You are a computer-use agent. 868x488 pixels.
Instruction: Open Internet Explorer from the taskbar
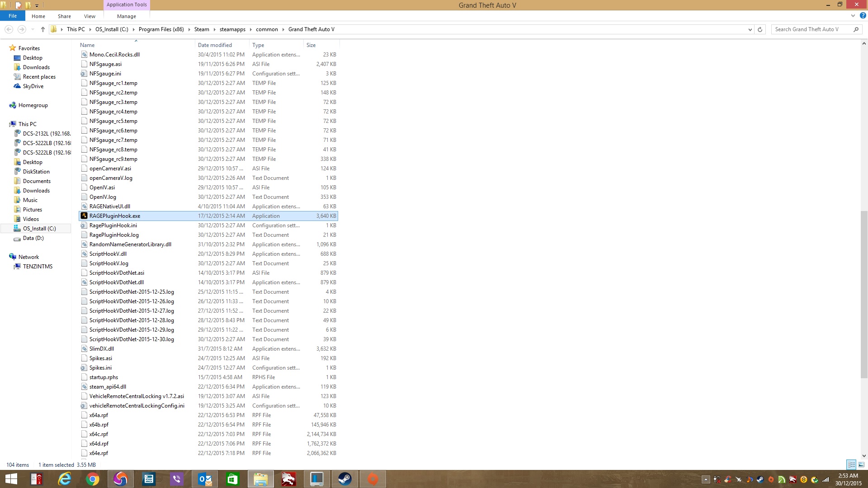pyautogui.click(x=65, y=479)
